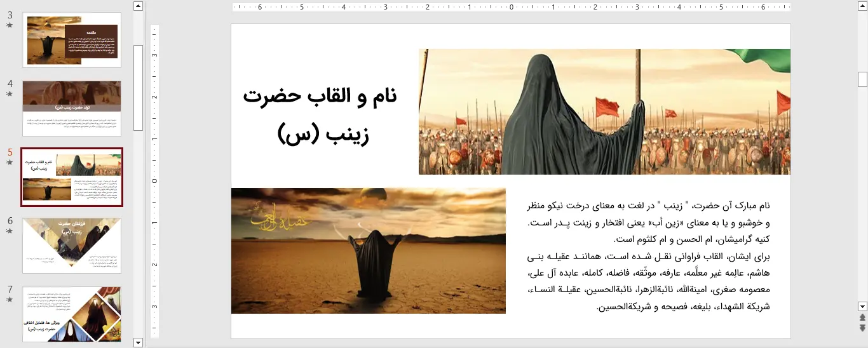Select slide 6 thumbnail in the panel
868x348 pixels.
coord(72,246)
